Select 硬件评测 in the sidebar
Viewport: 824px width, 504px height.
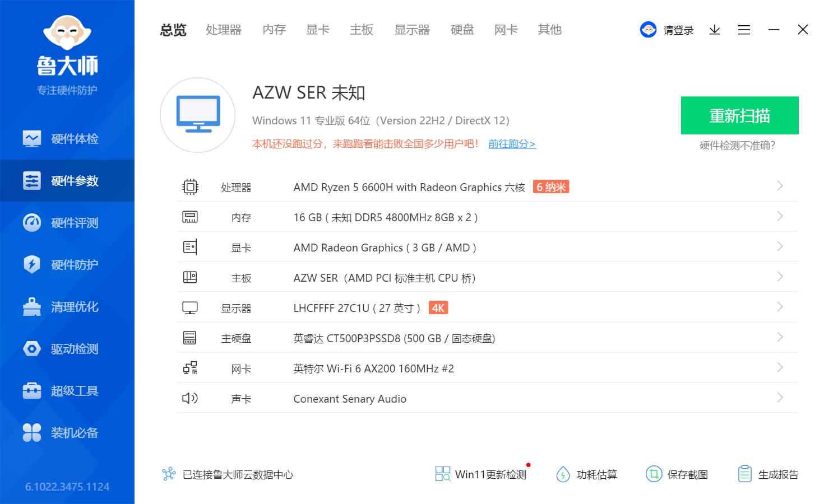coord(75,222)
